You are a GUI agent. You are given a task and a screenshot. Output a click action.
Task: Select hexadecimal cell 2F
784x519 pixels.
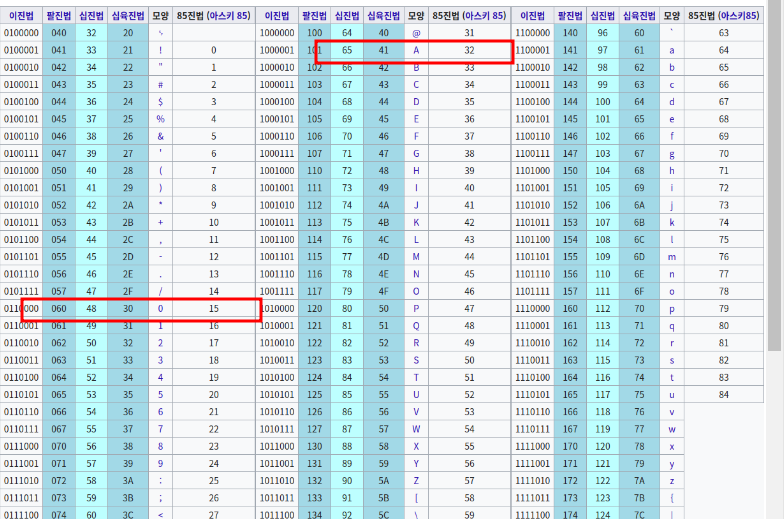click(x=128, y=292)
